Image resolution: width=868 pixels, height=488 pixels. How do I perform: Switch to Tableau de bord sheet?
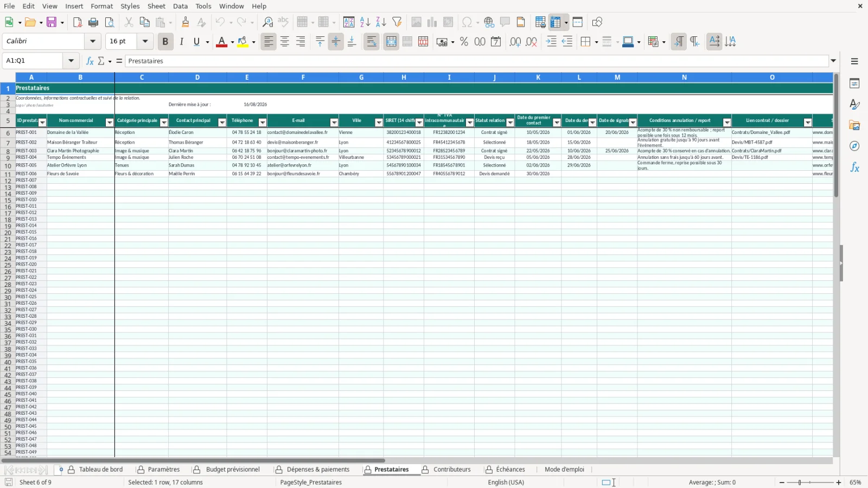coord(101,470)
